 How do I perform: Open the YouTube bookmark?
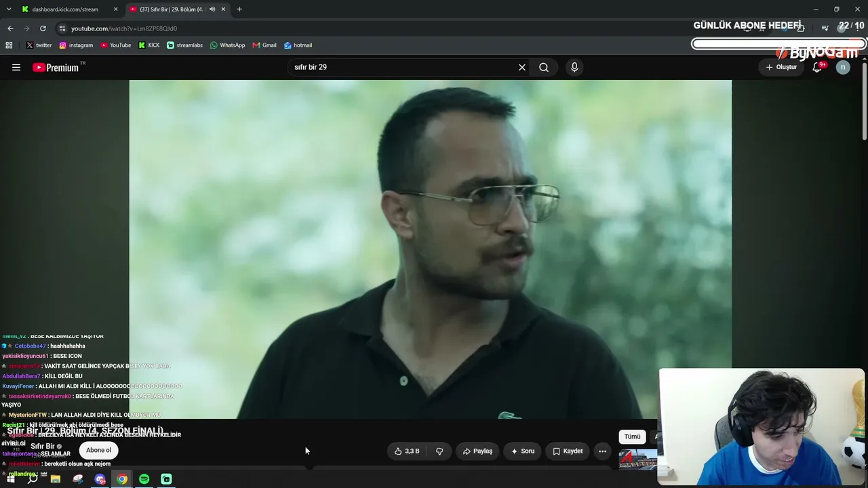116,45
